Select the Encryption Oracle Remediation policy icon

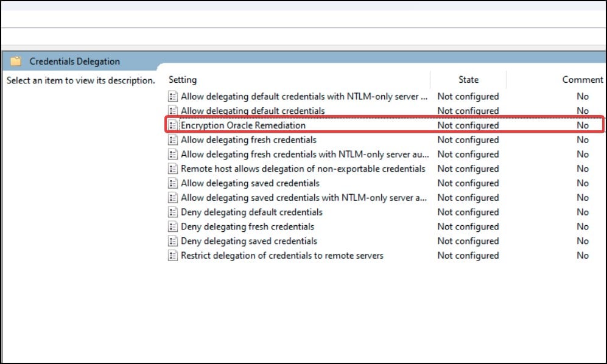point(173,125)
